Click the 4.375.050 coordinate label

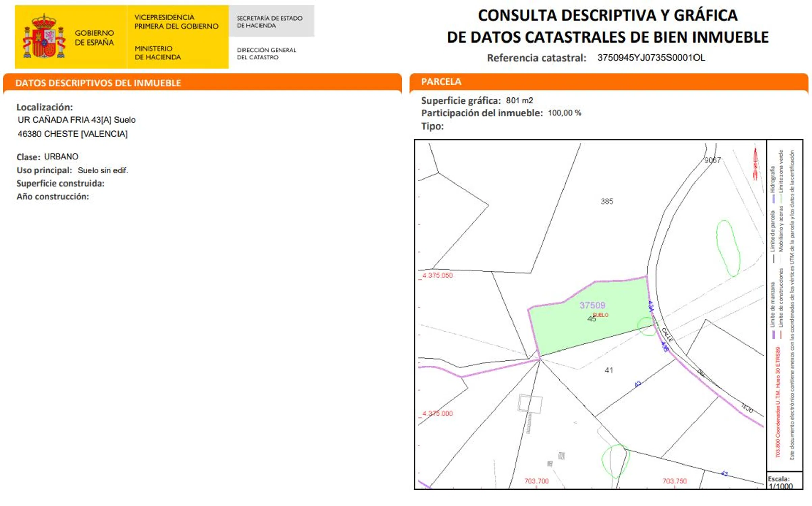click(x=437, y=275)
